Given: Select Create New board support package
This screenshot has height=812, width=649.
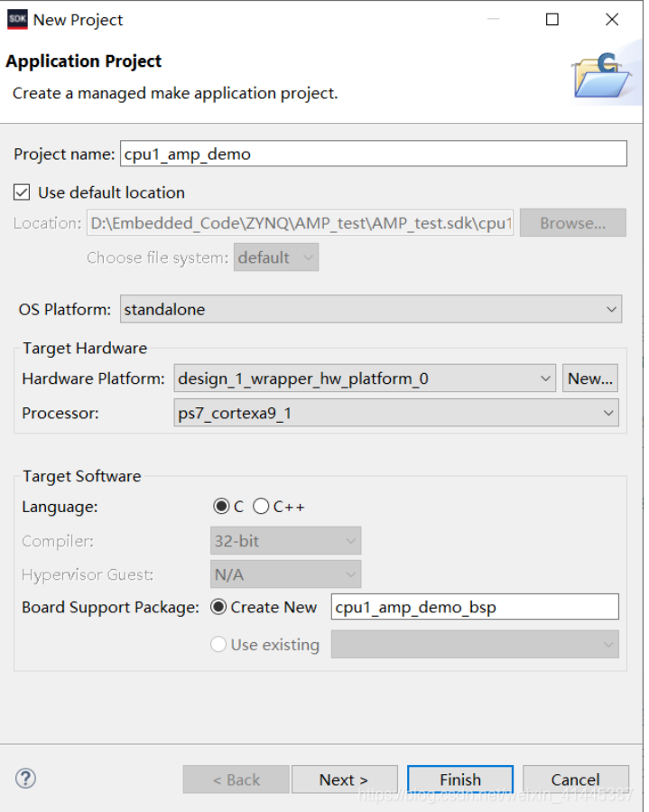Looking at the screenshot, I should [x=218, y=607].
